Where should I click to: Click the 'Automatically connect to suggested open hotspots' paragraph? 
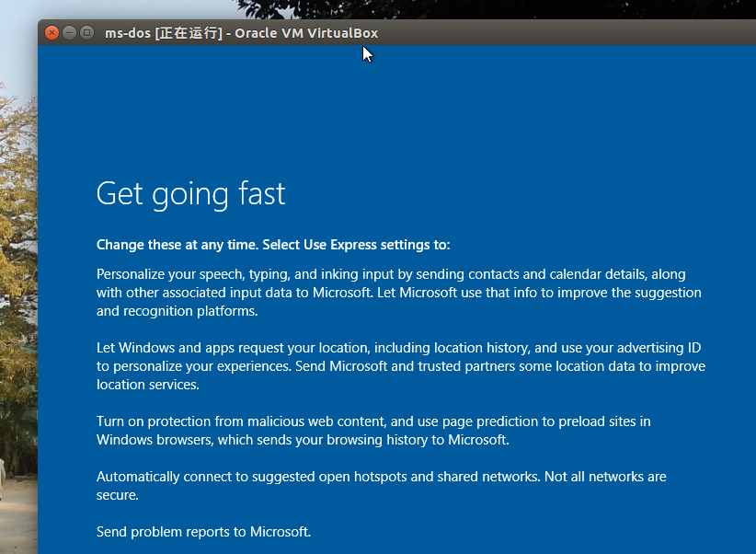point(382,486)
